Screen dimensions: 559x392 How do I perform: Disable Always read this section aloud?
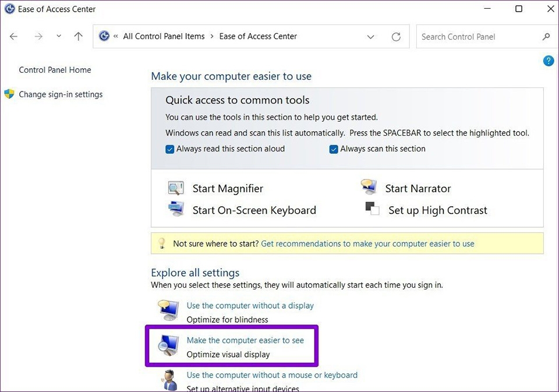[169, 149]
